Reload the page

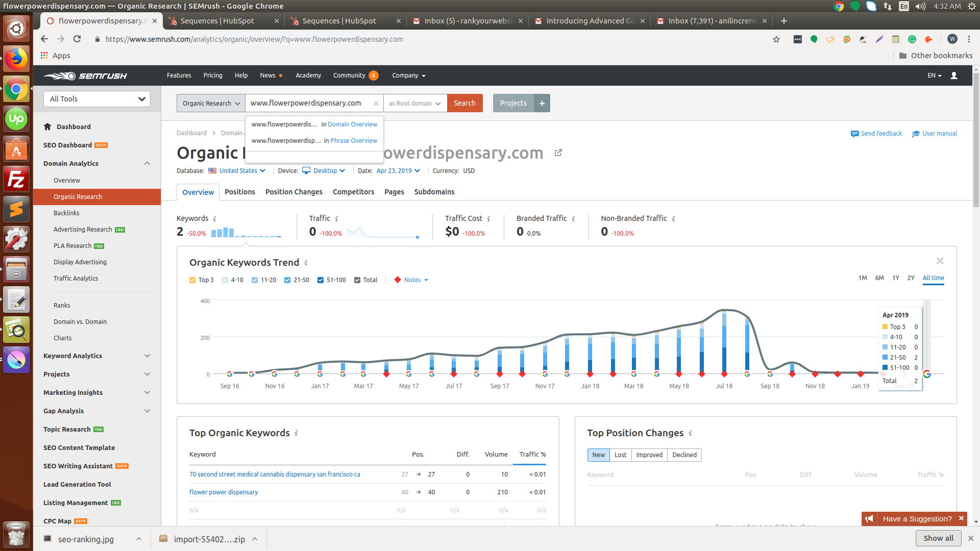click(x=77, y=39)
